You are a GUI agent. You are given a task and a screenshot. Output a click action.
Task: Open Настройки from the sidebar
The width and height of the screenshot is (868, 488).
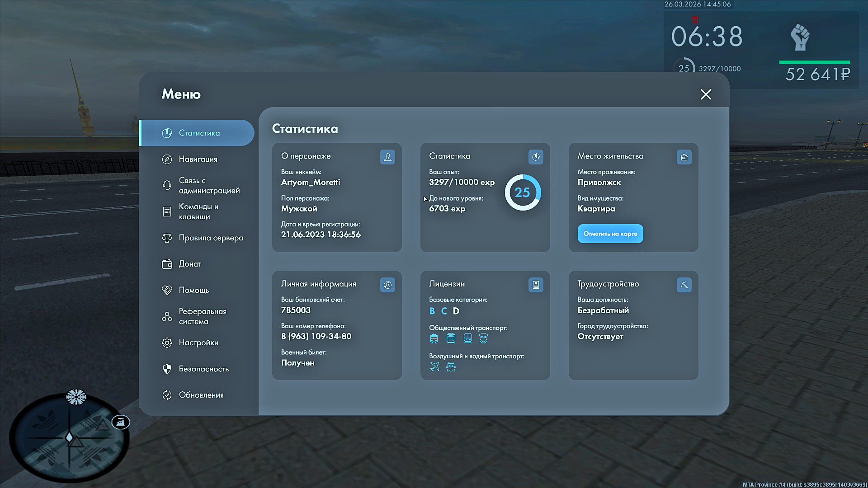(x=198, y=343)
